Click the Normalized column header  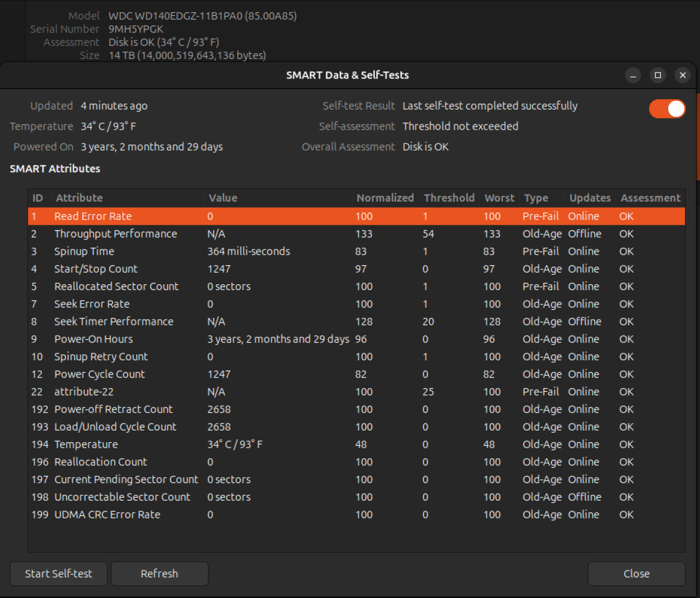coord(385,198)
